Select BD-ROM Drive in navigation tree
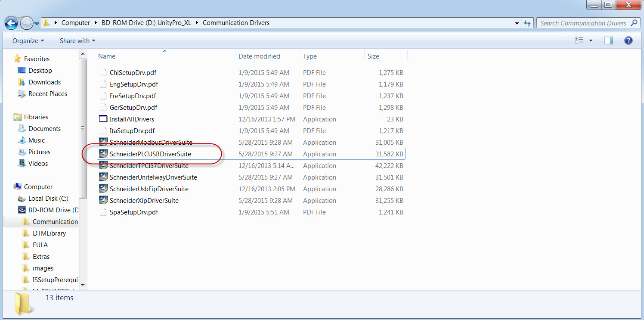The image size is (644, 320). click(x=53, y=210)
